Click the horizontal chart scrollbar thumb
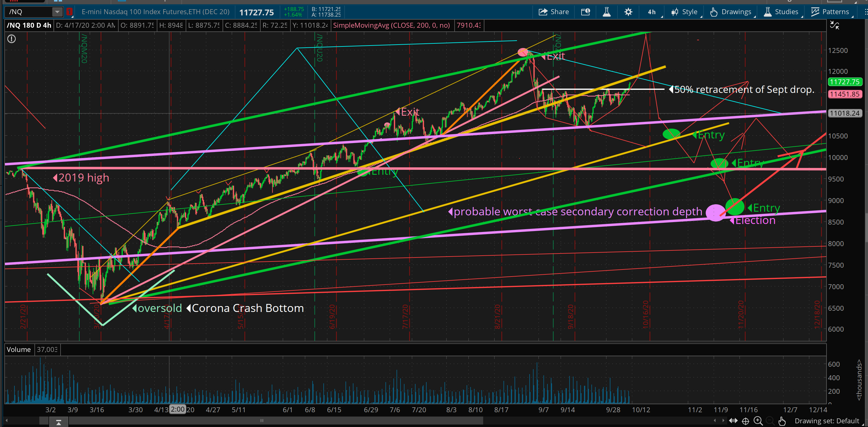Viewport: 868px width, 427px height. (262, 421)
